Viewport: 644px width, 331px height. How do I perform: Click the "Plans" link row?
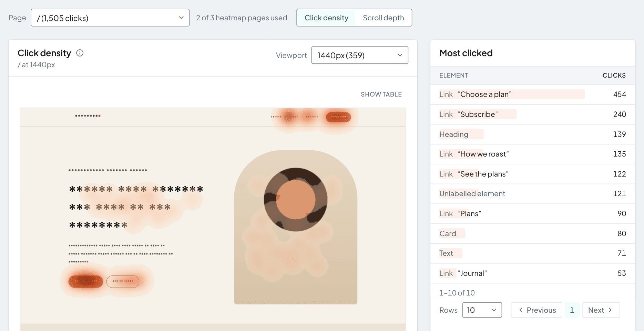coord(532,214)
